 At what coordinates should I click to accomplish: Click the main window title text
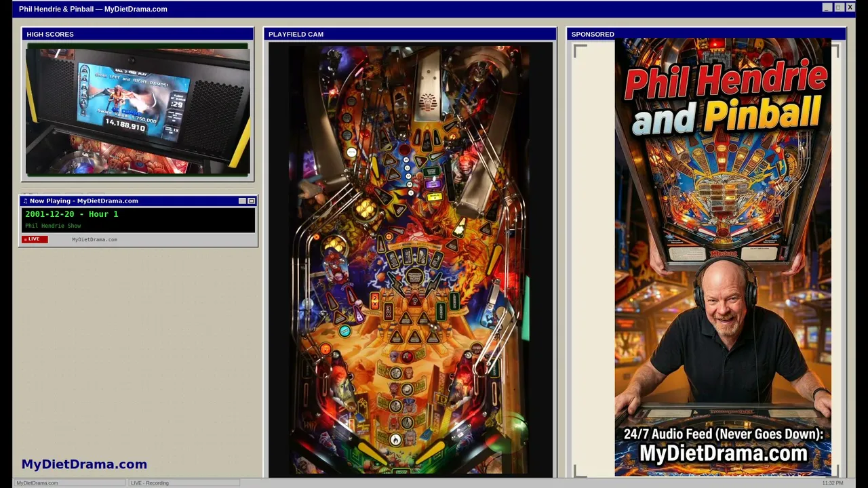[x=93, y=9]
